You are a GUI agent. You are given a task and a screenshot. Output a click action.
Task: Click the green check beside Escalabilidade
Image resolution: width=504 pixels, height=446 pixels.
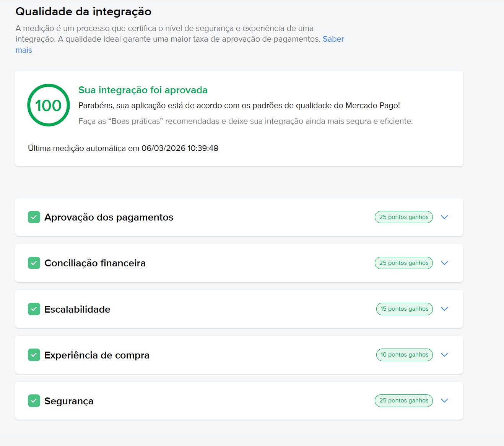pyautogui.click(x=34, y=309)
